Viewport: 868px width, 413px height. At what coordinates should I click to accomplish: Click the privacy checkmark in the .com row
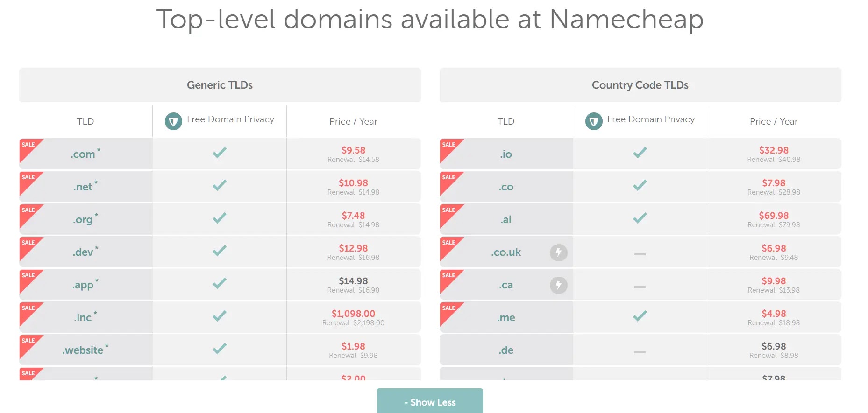click(x=220, y=153)
